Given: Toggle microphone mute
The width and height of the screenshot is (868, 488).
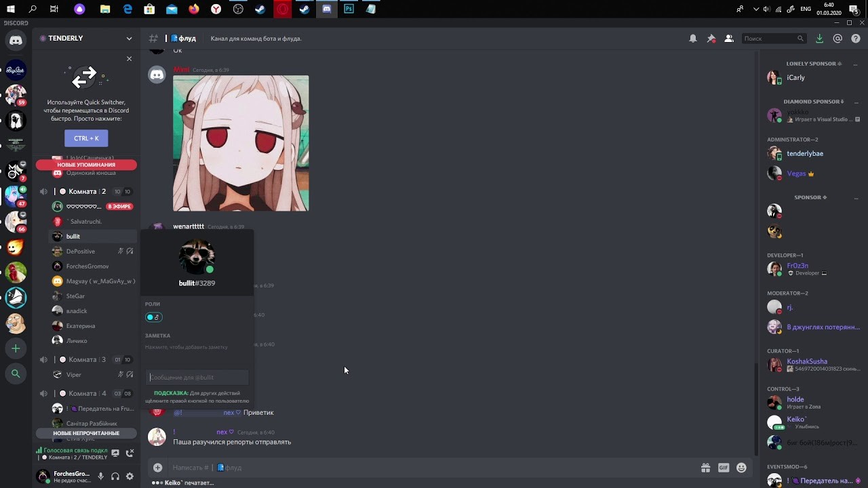Looking at the screenshot, I should 100,476.
